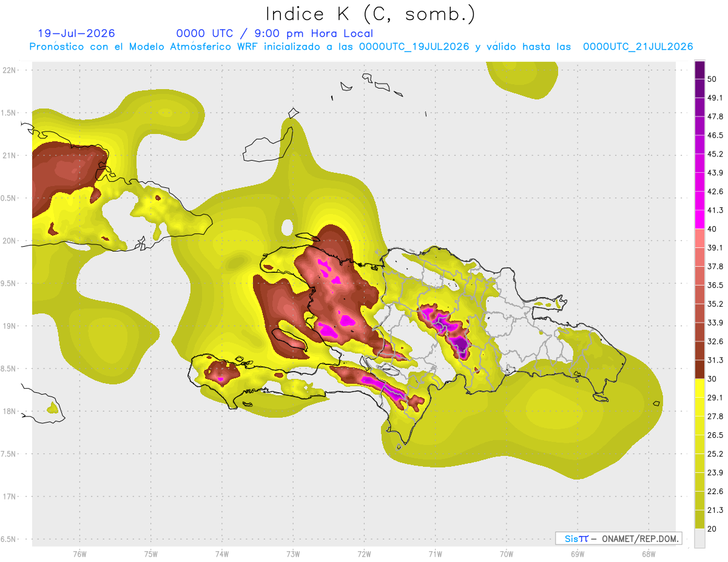Viewport: 728px width, 562px height.
Task: Click the colorbar value '21.3'
Action: pyautogui.click(x=715, y=510)
